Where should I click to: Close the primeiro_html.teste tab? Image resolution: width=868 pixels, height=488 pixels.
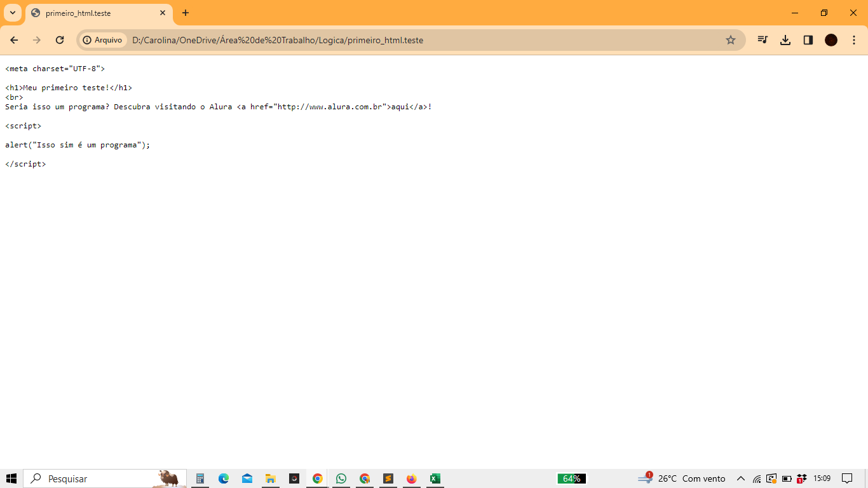click(163, 13)
